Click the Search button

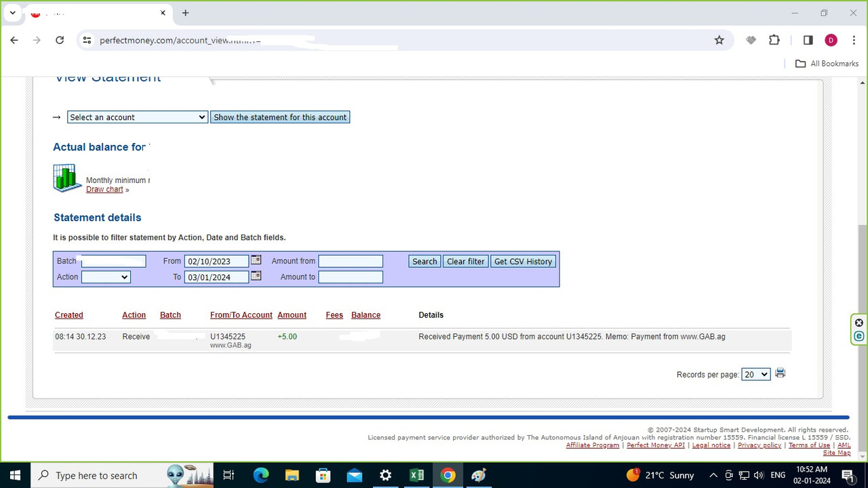click(425, 262)
